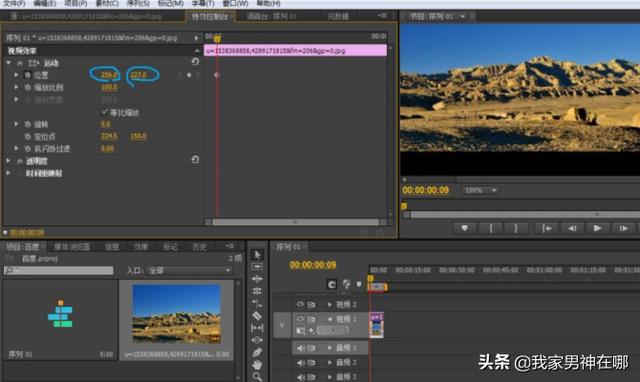This screenshot has width=640, height=382.
Task: Toggle the timeline Snap magnet icon
Action: click(332, 284)
